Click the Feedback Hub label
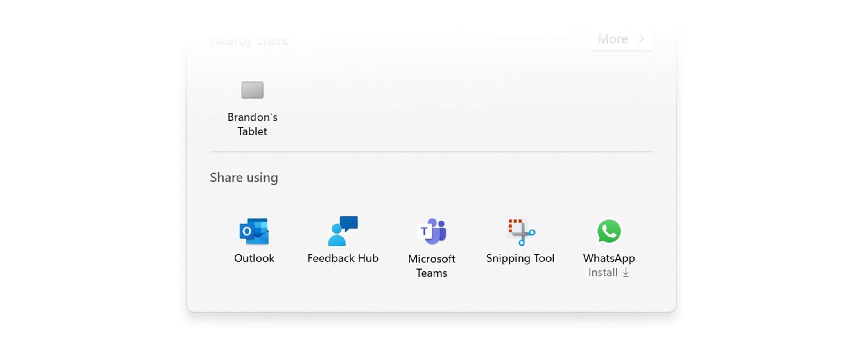This screenshot has width=868, height=347. [x=343, y=258]
